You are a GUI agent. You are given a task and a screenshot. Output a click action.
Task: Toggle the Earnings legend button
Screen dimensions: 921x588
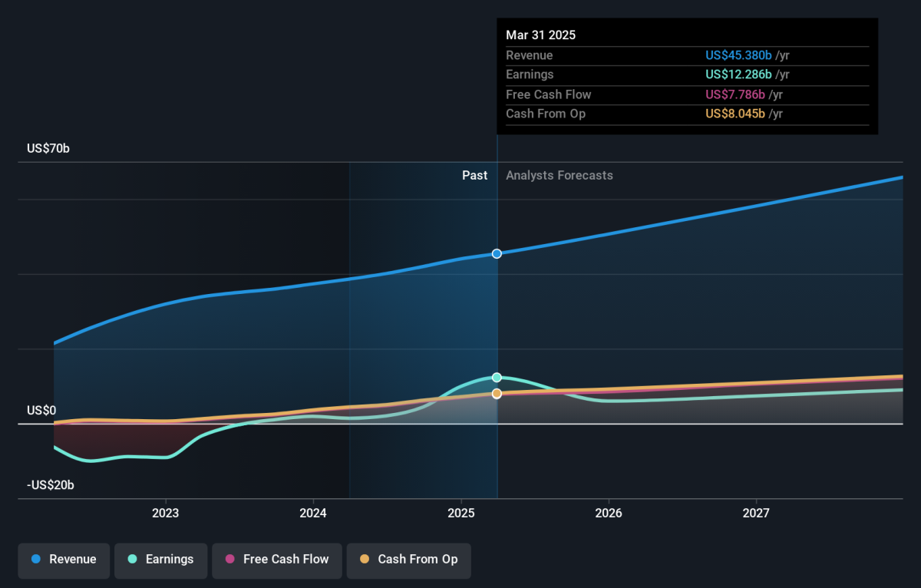click(x=160, y=560)
